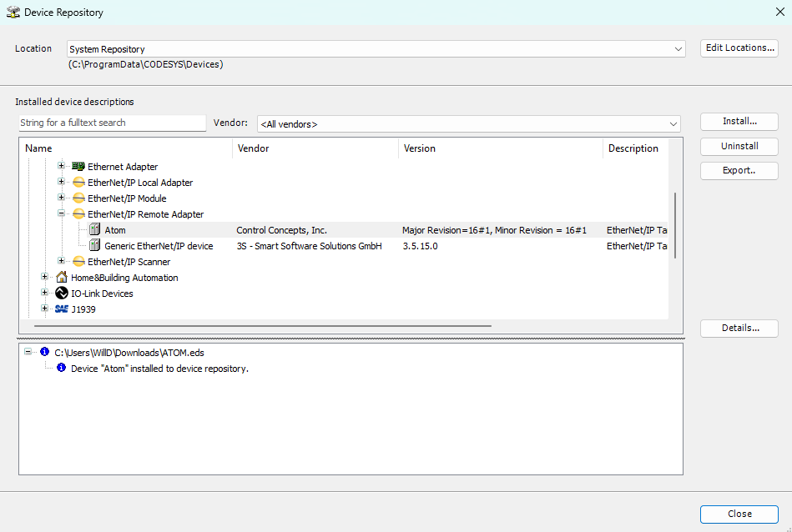Click the info icon beside ATOM.eds path
The height and width of the screenshot is (532, 792).
pyautogui.click(x=44, y=351)
